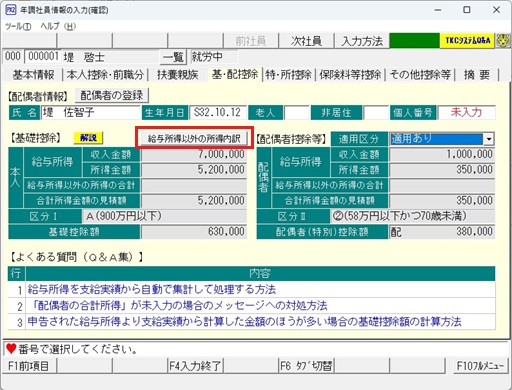512x390 pixels.
Task: Switch to the 摘要 tab
Action: tap(477, 75)
